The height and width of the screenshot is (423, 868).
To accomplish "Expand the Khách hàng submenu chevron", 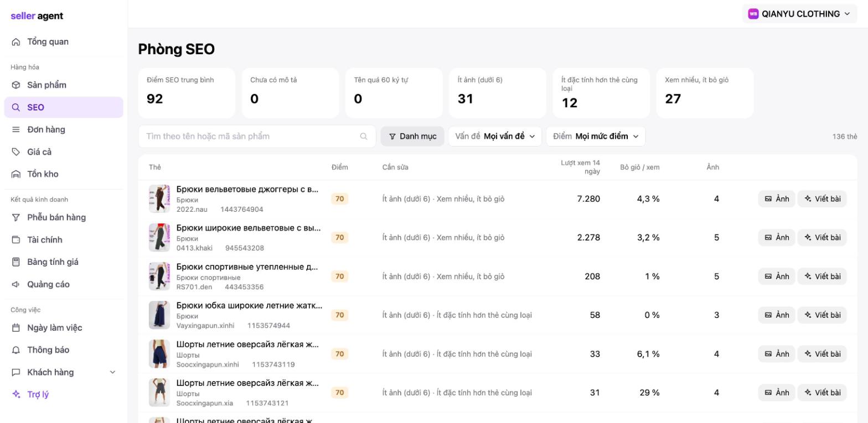I will (x=113, y=372).
